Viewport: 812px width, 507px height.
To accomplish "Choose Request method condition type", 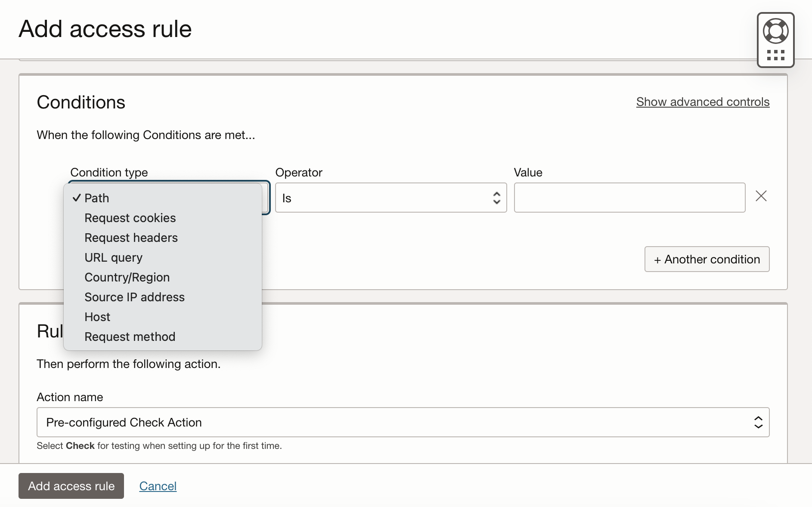I will (130, 336).
